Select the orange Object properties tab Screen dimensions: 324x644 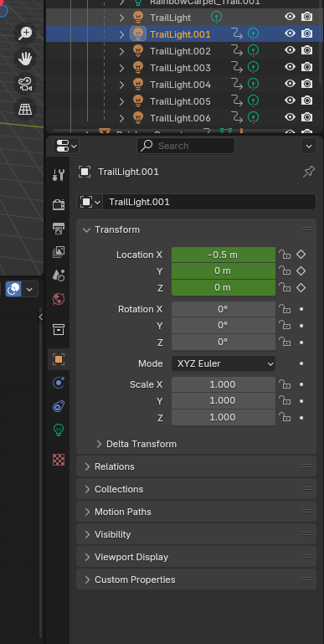coord(59,359)
